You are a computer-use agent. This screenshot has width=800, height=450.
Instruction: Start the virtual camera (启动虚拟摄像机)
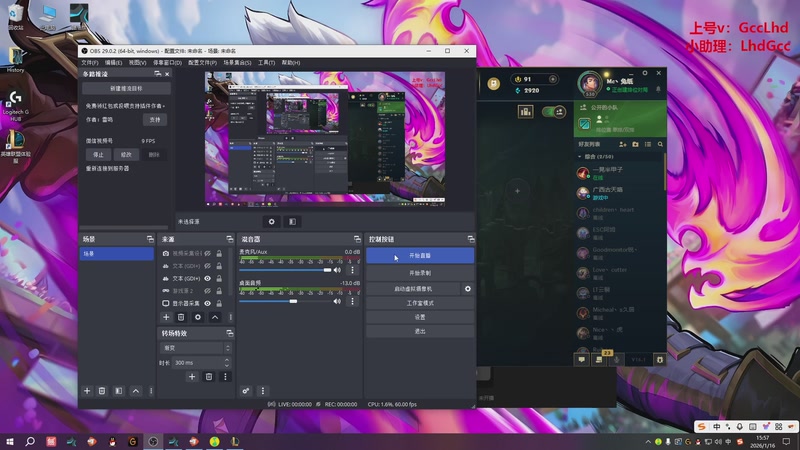(x=413, y=289)
